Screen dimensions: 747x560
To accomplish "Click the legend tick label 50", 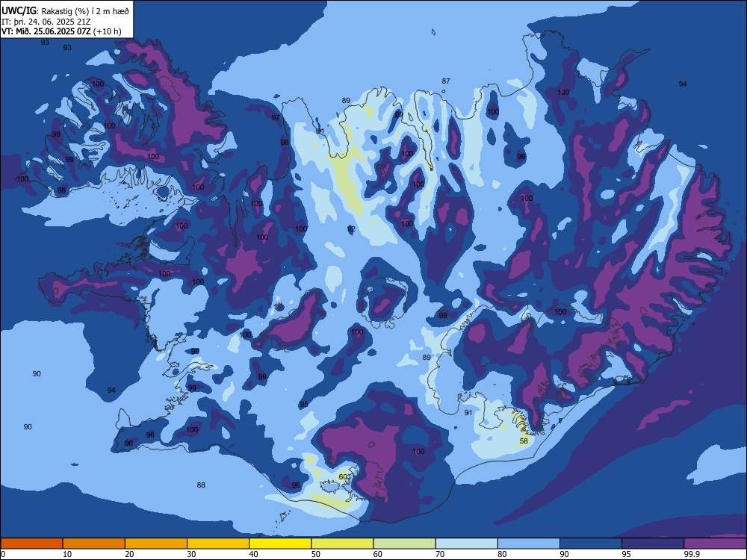I will coord(316,554).
